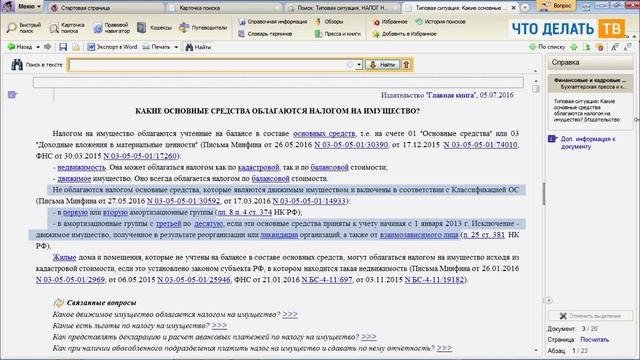Click the open folder icon
This screenshot has height=360, width=640.
click(76, 47)
